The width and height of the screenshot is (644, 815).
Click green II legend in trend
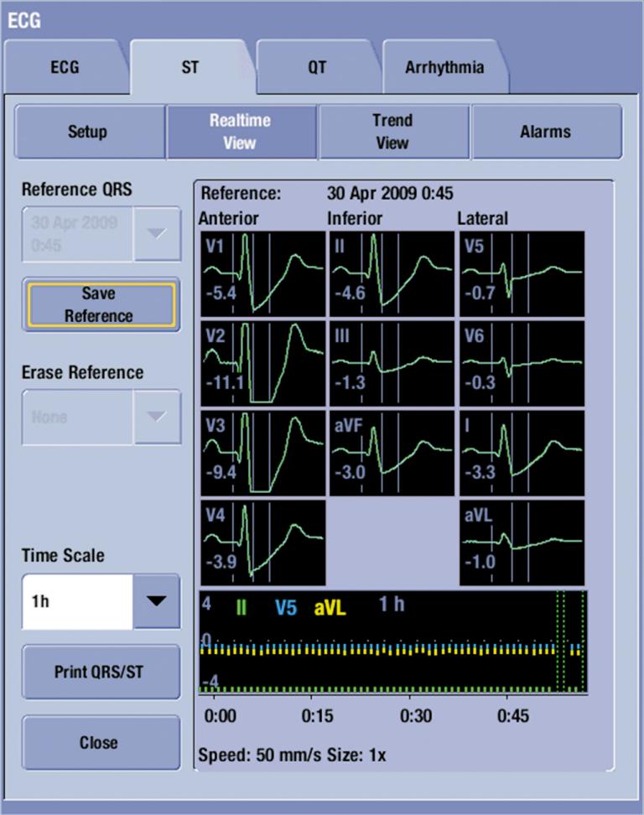pyautogui.click(x=241, y=606)
